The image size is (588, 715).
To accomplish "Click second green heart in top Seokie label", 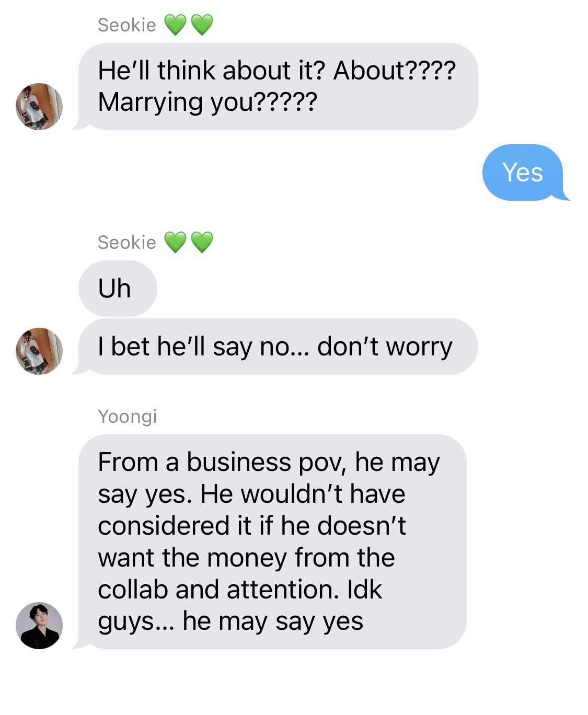I will [202, 25].
